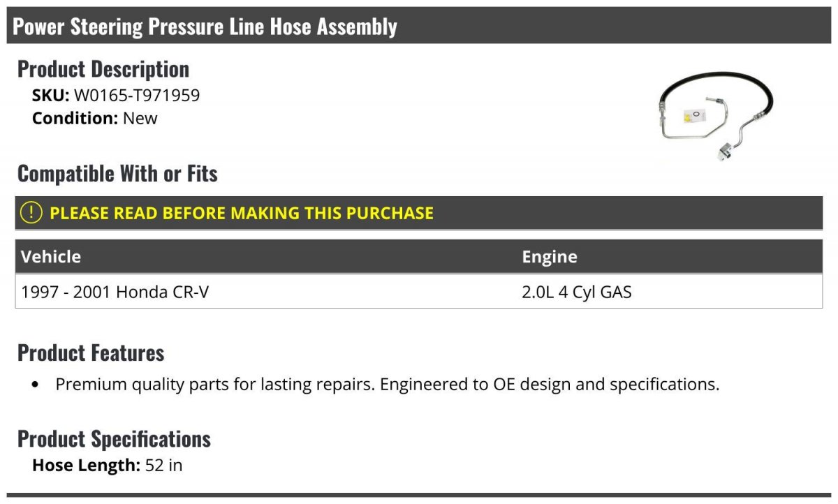838x504 pixels.
Task: Click the Hose Length 52 in specification
Action: click(x=107, y=466)
